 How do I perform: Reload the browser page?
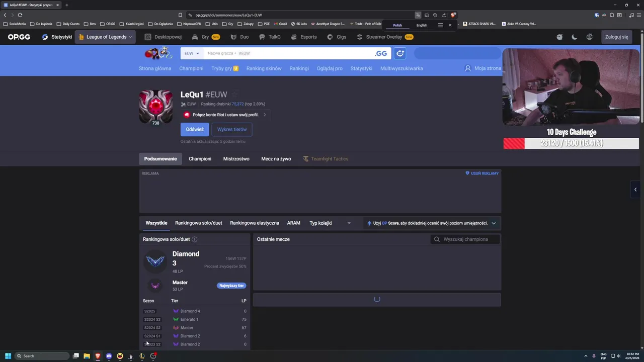click(x=20, y=15)
